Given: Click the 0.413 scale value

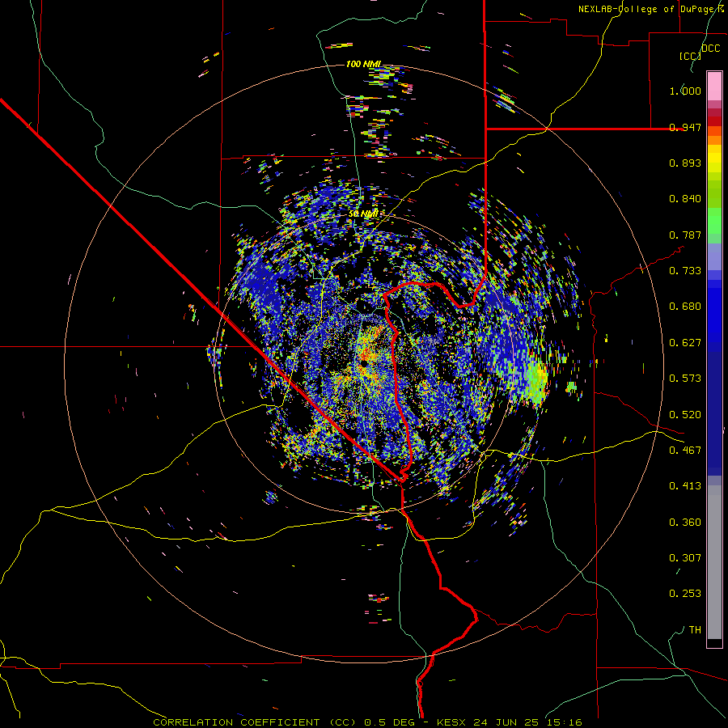Looking at the screenshot, I should (685, 486).
